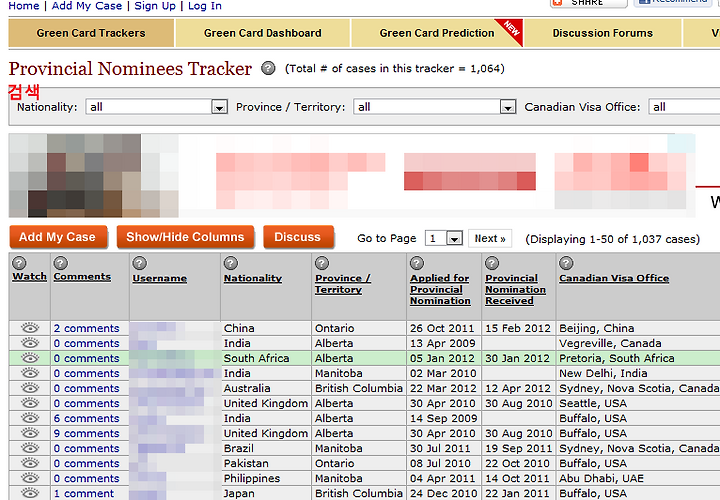
Task: Click the blurred banner advertisement image
Action: click(x=352, y=175)
